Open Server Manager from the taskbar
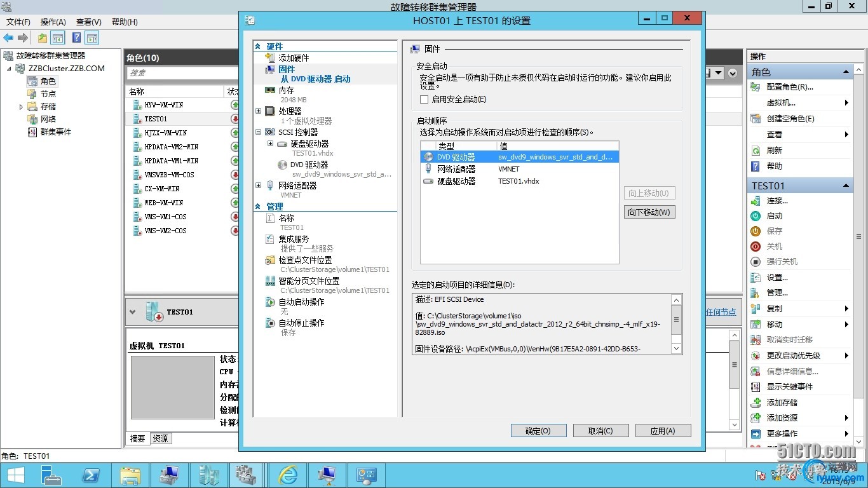 (51, 475)
